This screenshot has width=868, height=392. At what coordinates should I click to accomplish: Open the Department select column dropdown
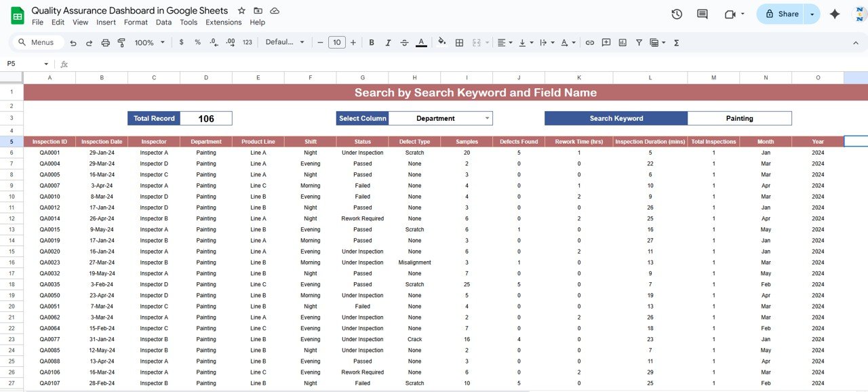point(487,119)
